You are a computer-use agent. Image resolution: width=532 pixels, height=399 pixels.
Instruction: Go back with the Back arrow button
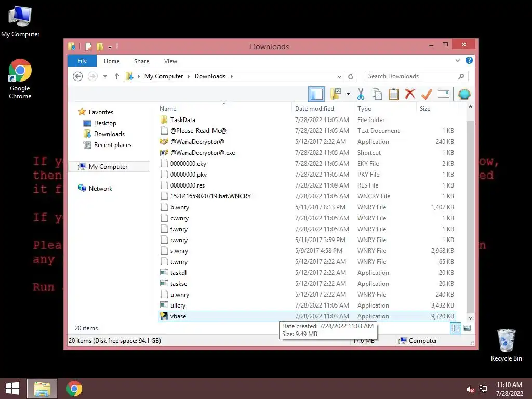tap(78, 76)
